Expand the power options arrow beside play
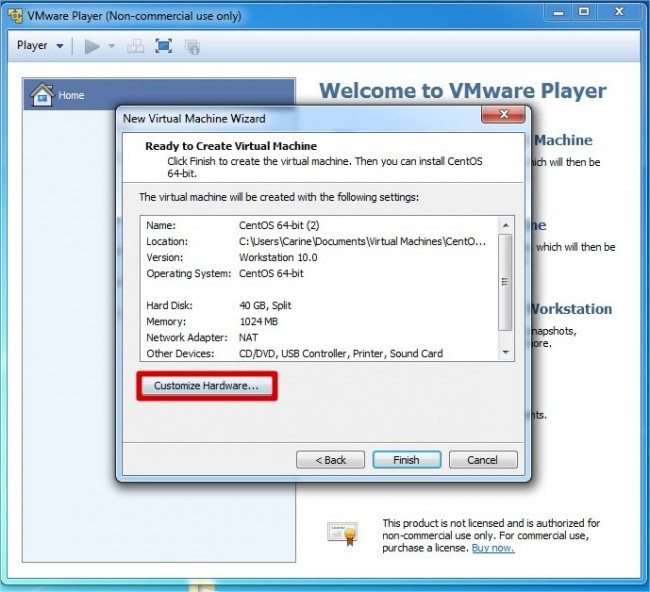 tap(112, 46)
